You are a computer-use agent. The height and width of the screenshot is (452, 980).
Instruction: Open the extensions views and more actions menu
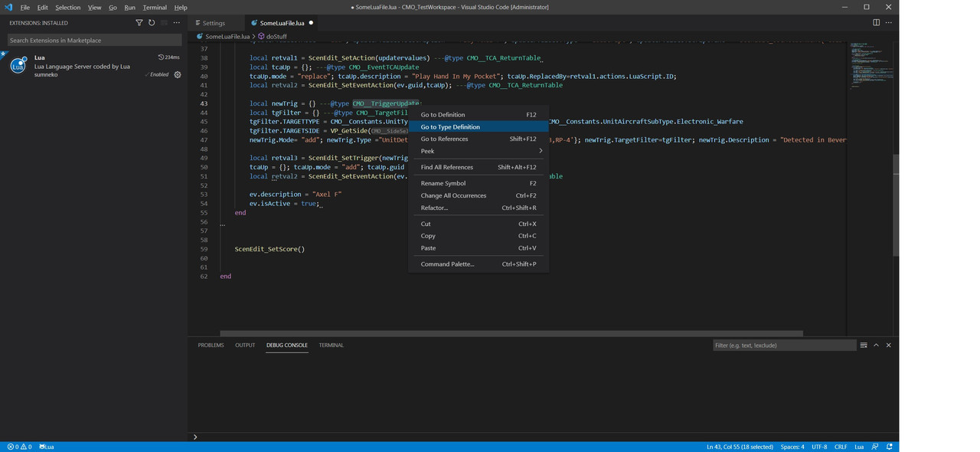point(177,23)
